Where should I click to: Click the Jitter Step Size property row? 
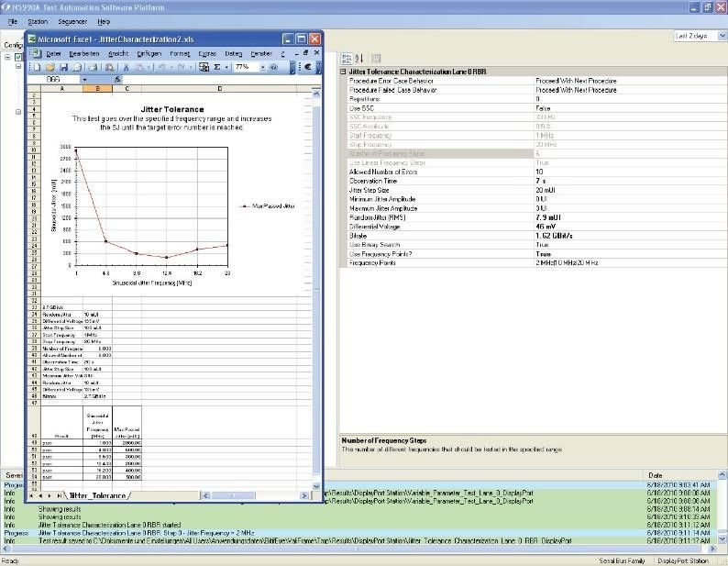[x=534, y=190]
